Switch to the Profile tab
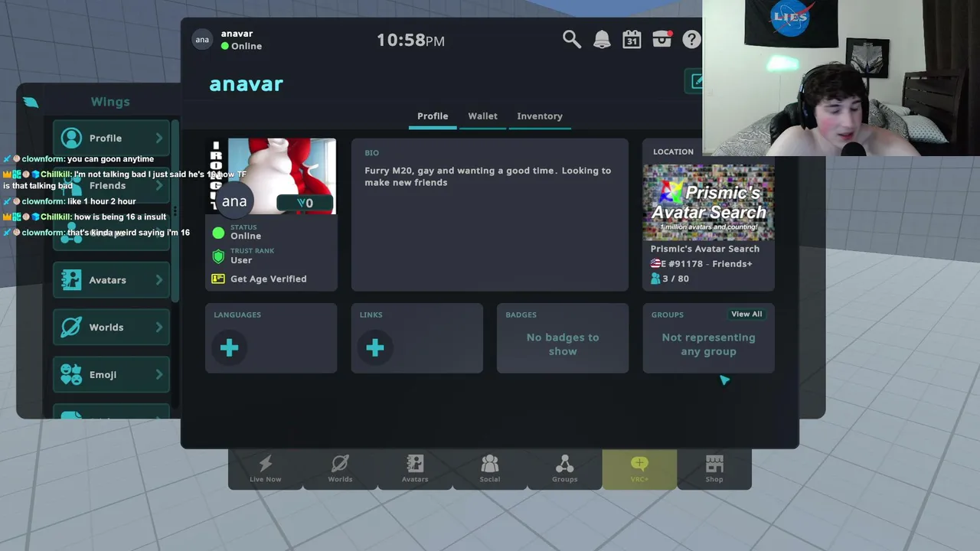Viewport: 980px width, 551px height. click(x=433, y=116)
